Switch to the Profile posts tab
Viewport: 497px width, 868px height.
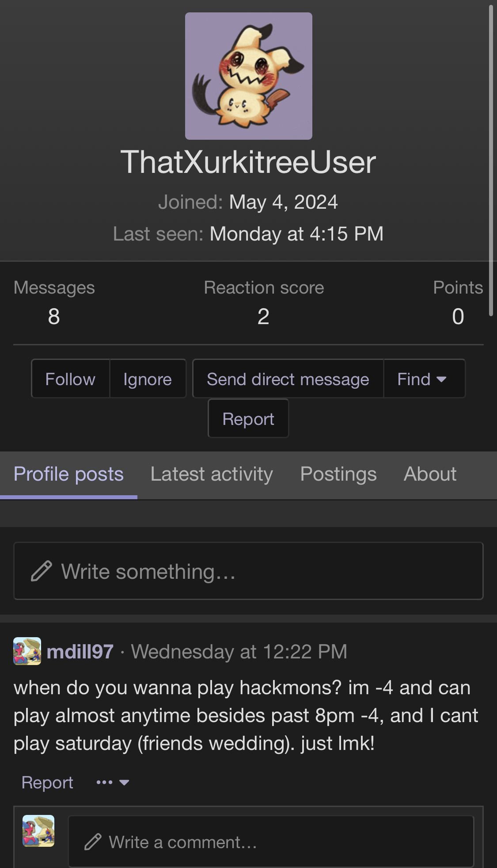[68, 474]
